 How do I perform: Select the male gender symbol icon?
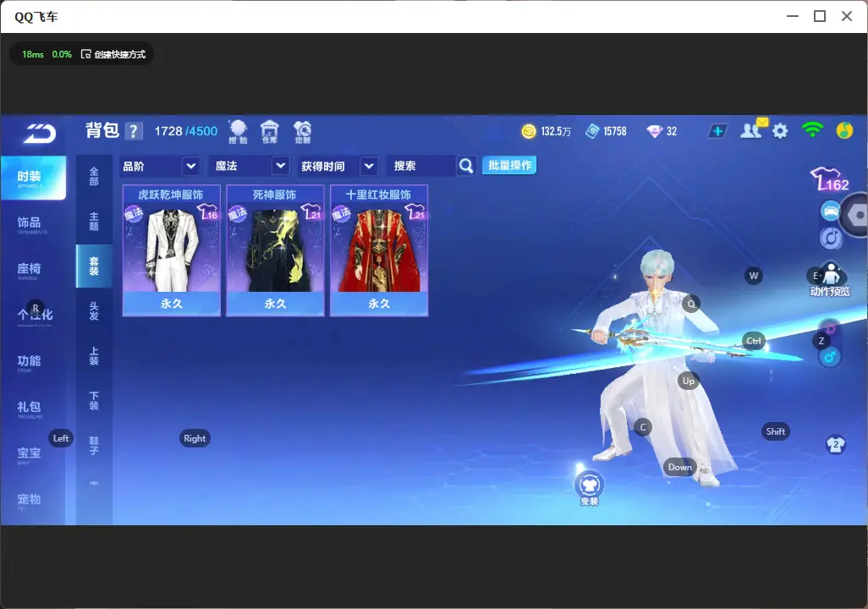tap(830, 357)
